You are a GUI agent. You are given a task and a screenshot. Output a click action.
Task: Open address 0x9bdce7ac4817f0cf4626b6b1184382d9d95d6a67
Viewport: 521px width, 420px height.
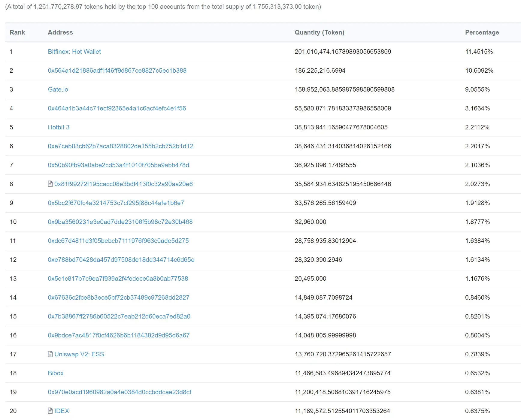tap(119, 335)
